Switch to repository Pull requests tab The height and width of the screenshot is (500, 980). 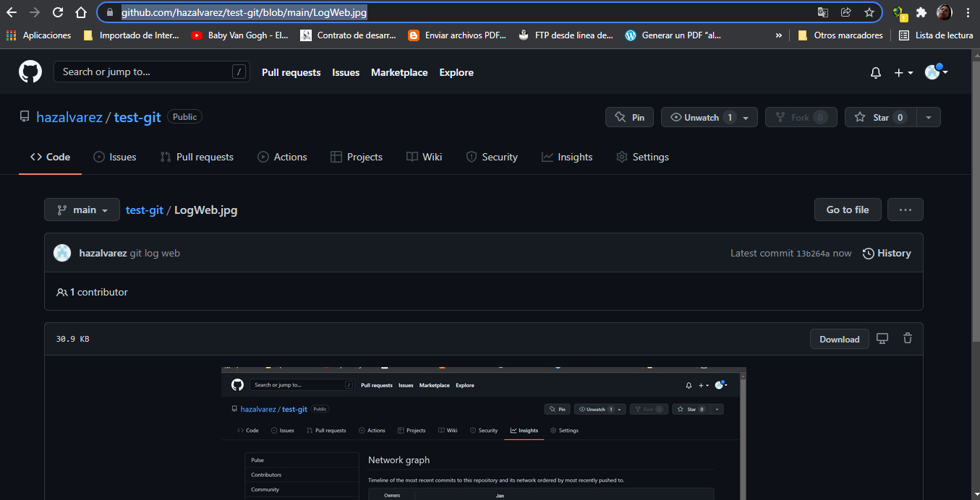197,157
